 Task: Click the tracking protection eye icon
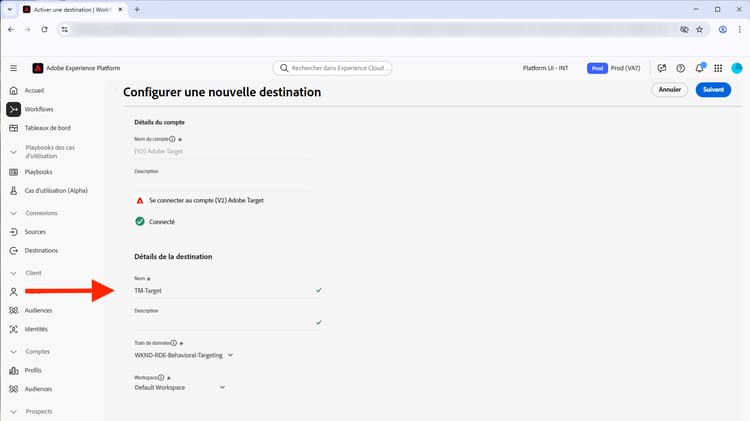pyautogui.click(x=684, y=29)
